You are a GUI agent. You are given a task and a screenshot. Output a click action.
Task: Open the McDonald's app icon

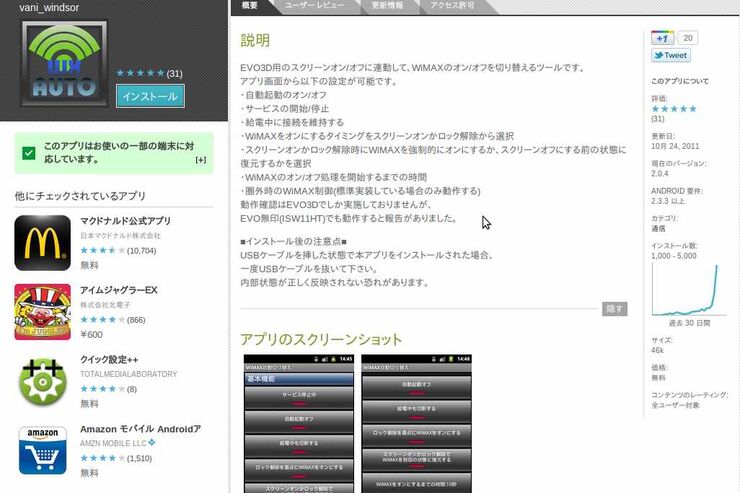(42, 242)
